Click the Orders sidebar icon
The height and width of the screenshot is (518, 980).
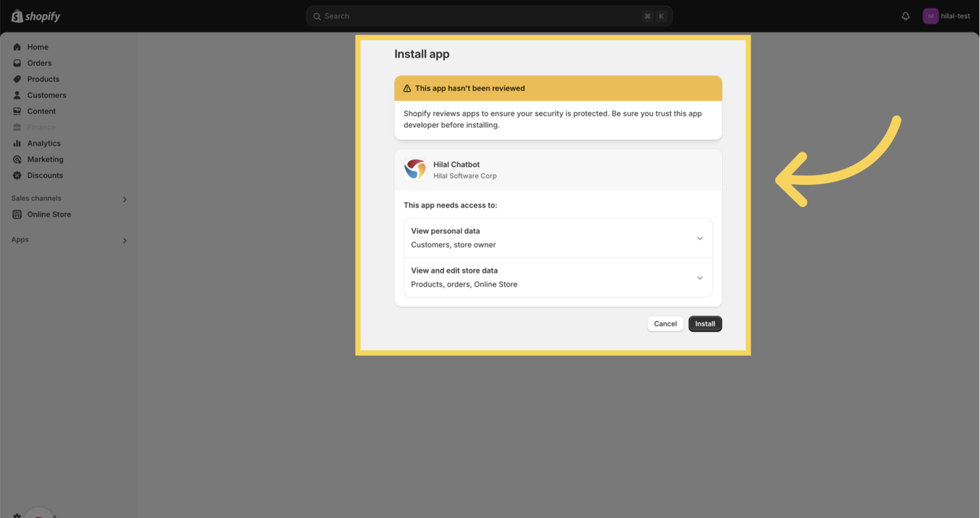tap(17, 63)
